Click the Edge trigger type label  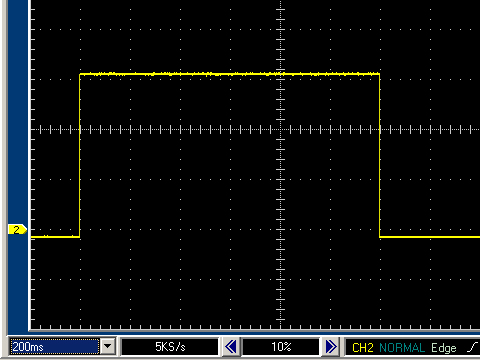click(x=444, y=348)
